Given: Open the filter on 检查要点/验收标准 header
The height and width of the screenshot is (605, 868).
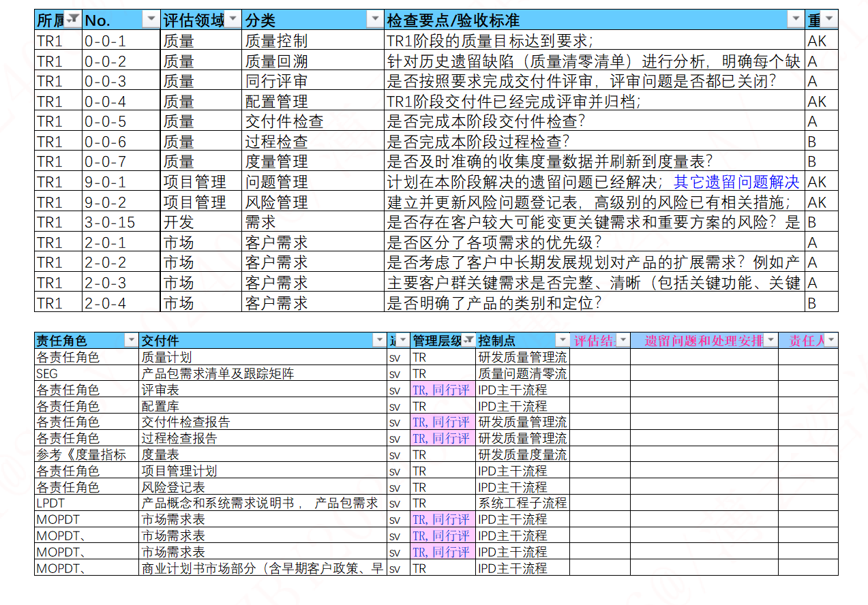Looking at the screenshot, I should [795, 19].
